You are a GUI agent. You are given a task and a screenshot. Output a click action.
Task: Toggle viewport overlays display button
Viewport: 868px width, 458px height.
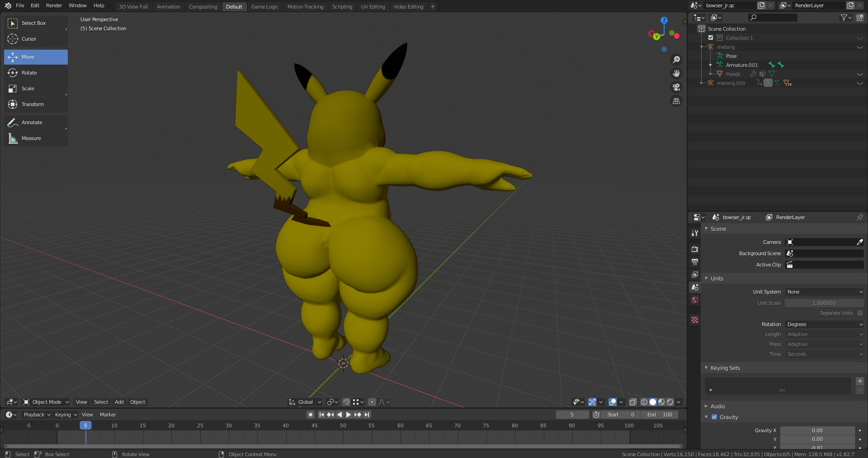pyautogui.click(x=613, y=402)
